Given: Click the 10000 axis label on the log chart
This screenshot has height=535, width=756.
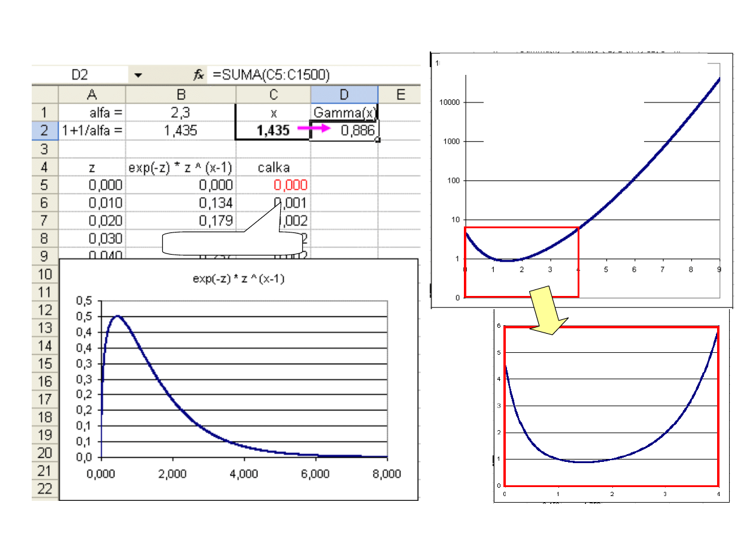Looking at the screenshot, I should click(448, 102).
